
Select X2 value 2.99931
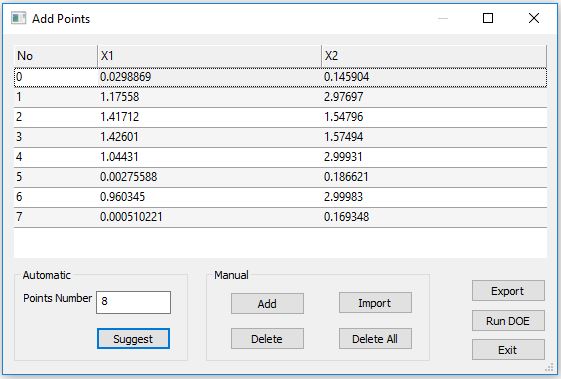343,157
